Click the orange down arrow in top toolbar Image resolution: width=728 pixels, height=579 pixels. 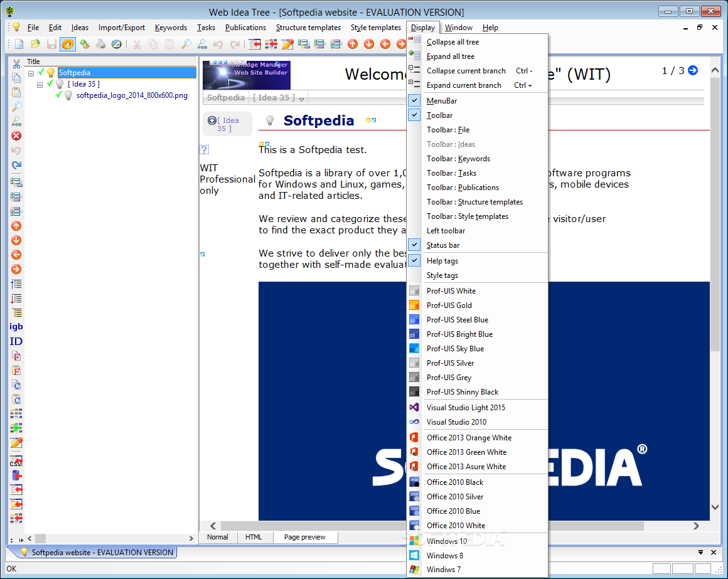369,44
